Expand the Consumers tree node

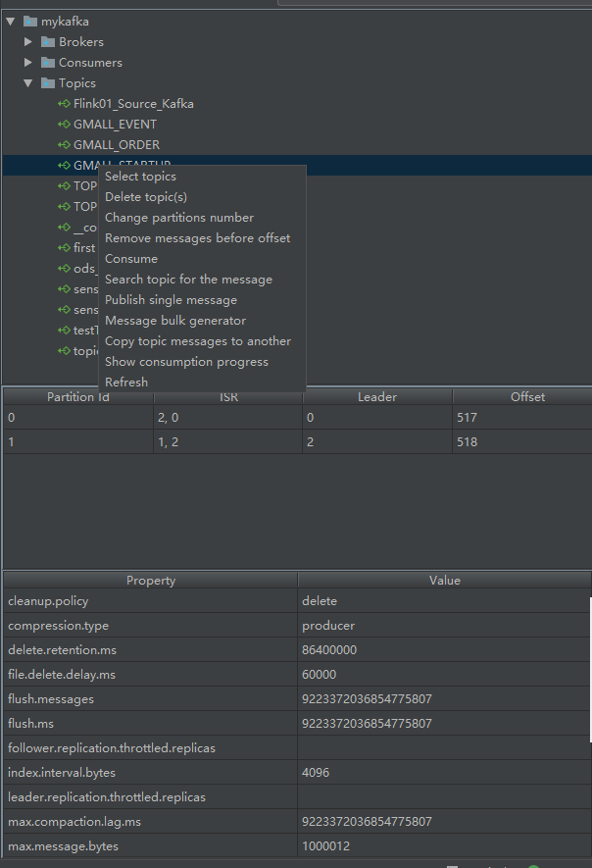point(27,62)
